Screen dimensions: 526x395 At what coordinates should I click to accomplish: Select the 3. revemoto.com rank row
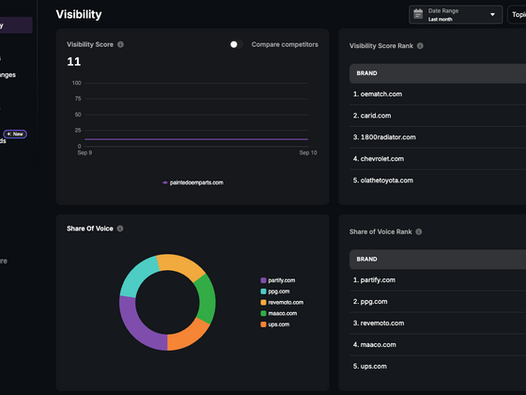437,323
